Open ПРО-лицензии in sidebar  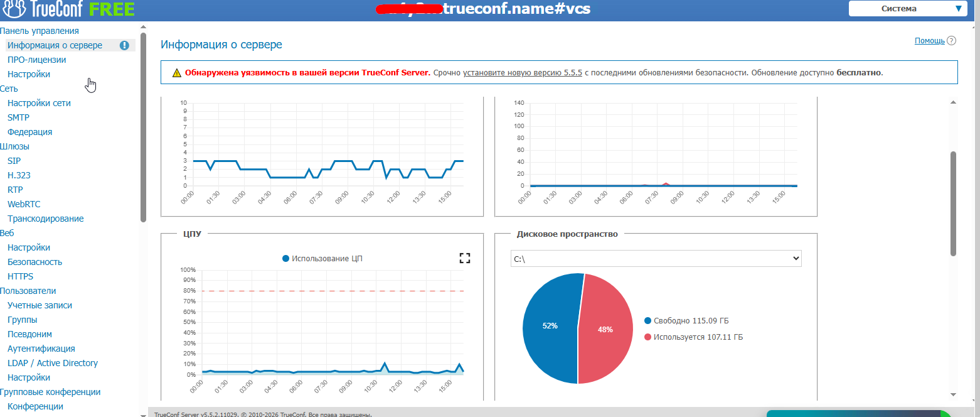point(36,60)
